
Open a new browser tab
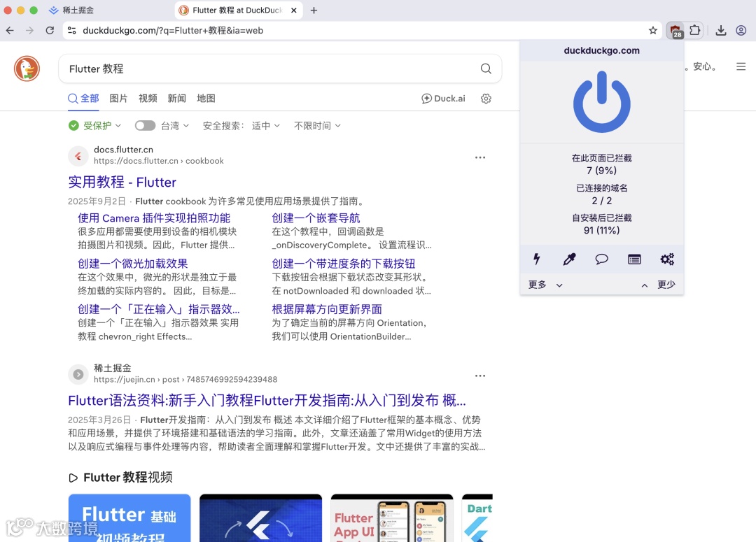[314, 10]
